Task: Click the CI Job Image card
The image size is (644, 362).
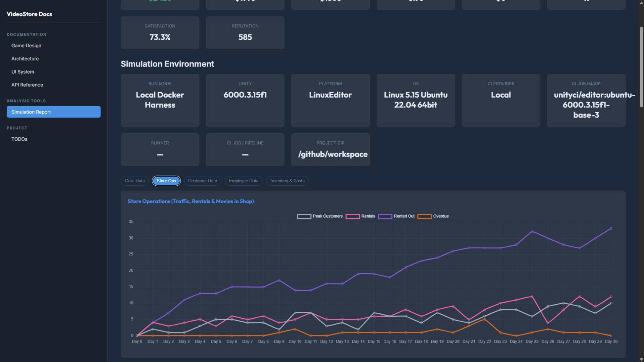Action: pos(586,100)
